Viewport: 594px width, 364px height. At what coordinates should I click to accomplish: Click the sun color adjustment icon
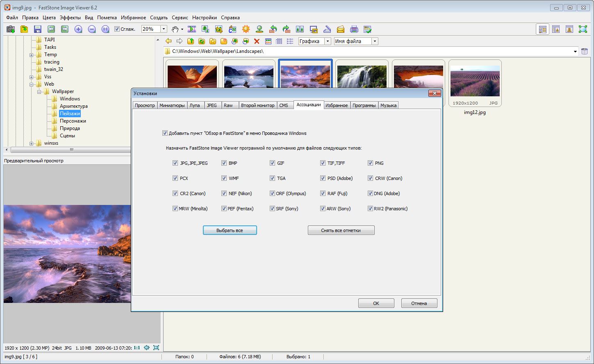(246, 29)
